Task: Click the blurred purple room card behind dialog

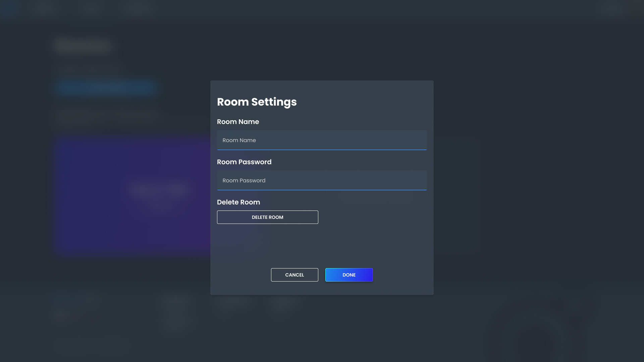Action: [x=134, y=194]
